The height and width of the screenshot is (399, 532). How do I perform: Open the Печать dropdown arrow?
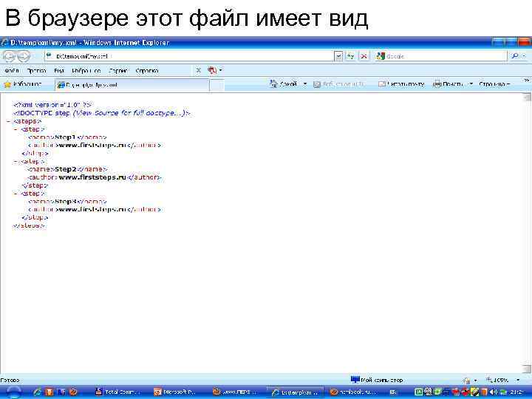pos(471,83)
